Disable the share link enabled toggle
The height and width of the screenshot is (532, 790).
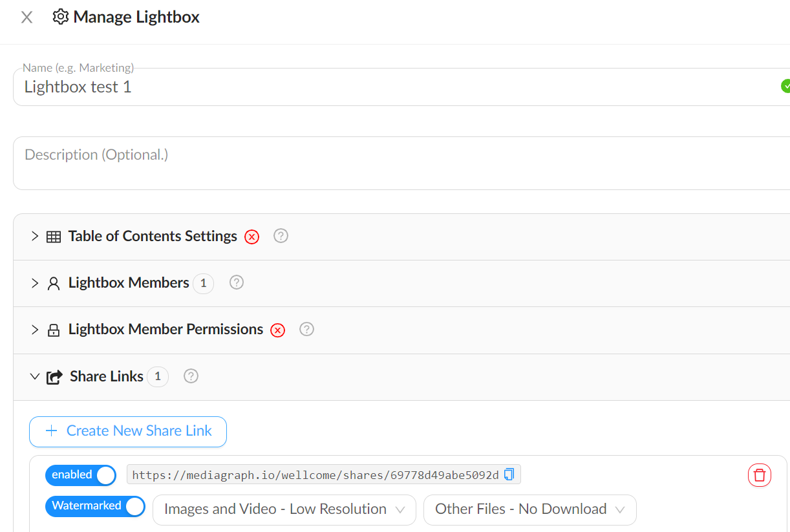[x=81, y=476]
